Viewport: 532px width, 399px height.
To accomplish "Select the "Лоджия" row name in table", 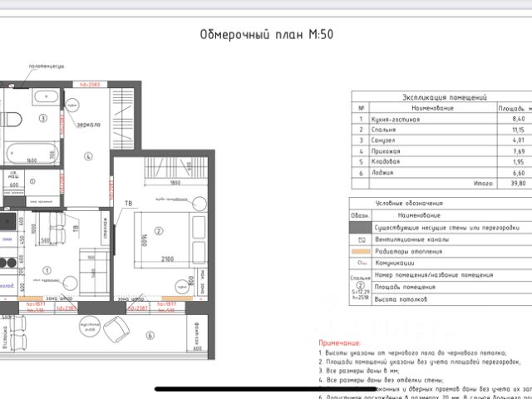I will [x=382, y=173].
